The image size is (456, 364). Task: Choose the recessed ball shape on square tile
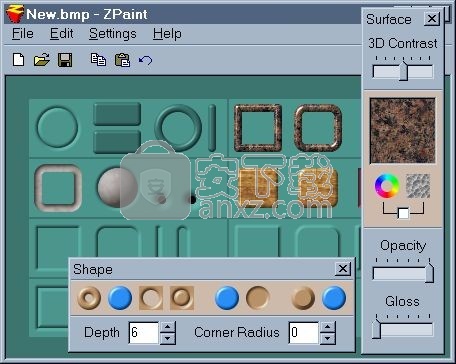[182, 298]
